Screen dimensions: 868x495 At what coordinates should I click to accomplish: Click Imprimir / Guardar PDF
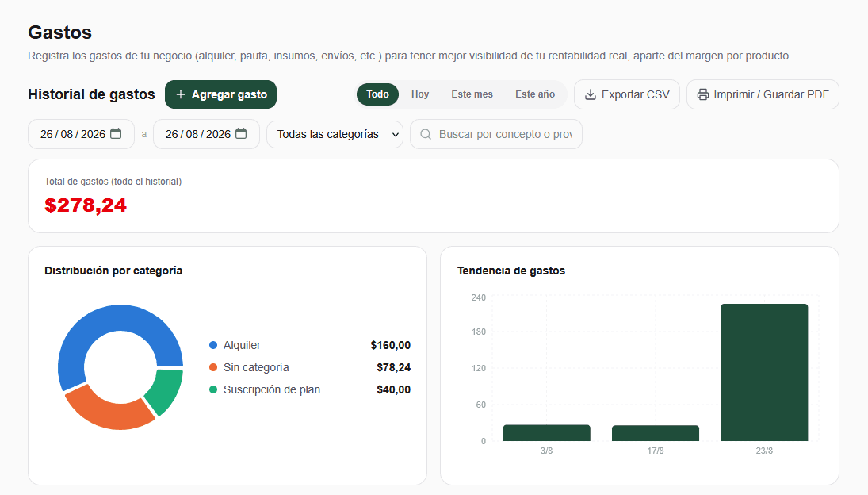(763, 94)
